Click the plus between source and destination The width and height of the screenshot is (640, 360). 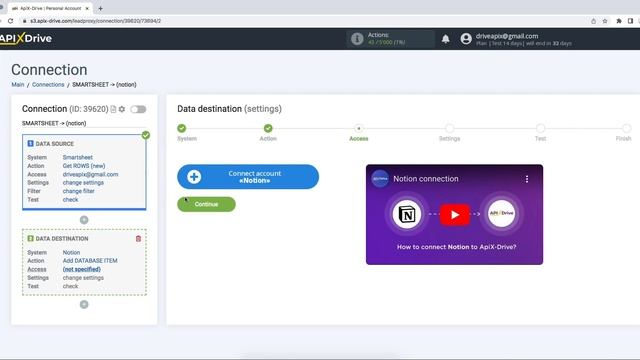[x=84, y=220]
